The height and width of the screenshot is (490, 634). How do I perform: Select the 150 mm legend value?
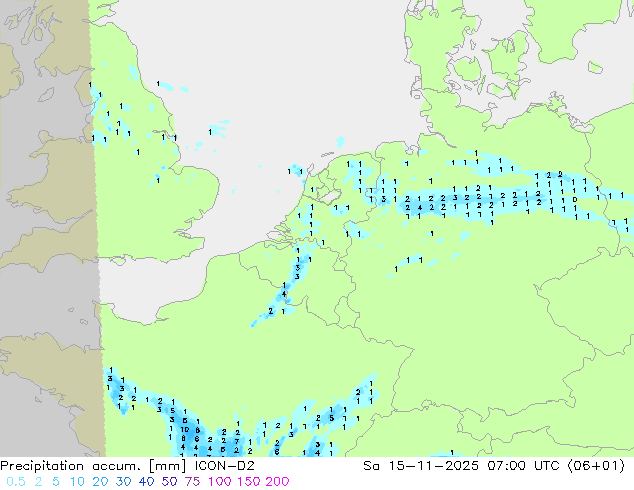(249, 482)
